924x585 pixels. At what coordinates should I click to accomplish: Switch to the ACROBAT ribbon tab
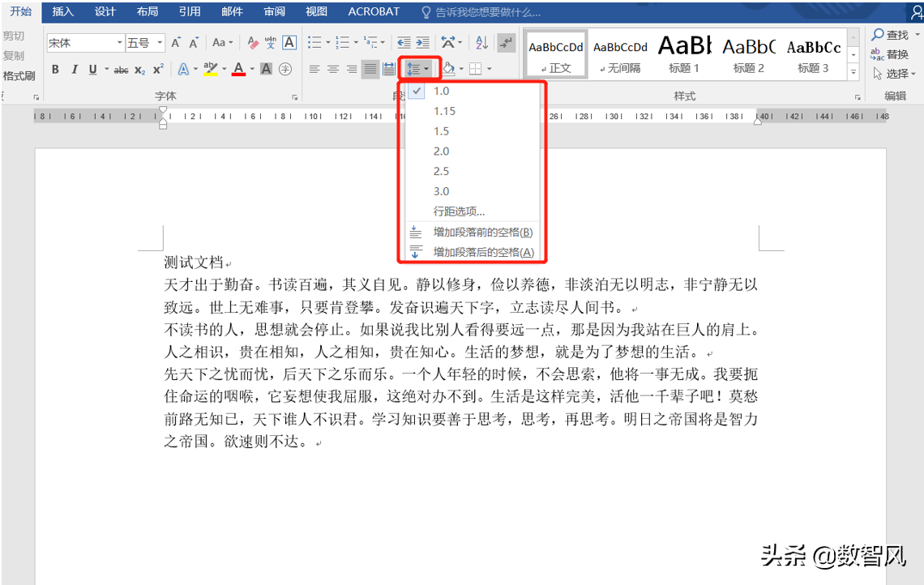point(373,11)
